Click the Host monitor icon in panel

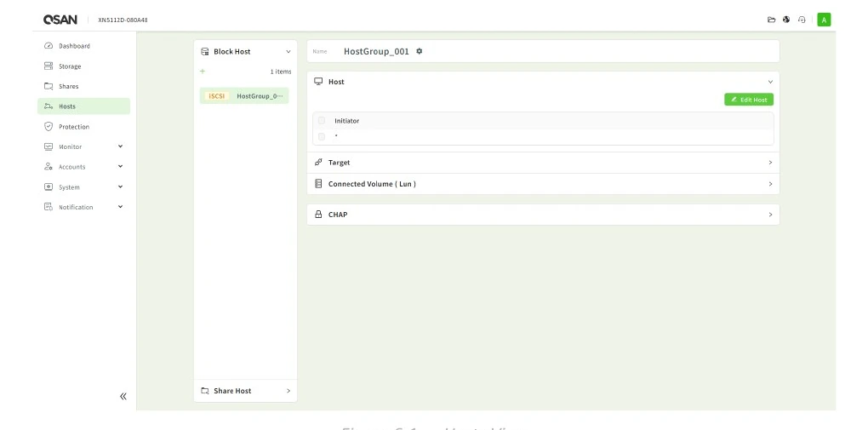pyautogui.click(x=318, y=82)
